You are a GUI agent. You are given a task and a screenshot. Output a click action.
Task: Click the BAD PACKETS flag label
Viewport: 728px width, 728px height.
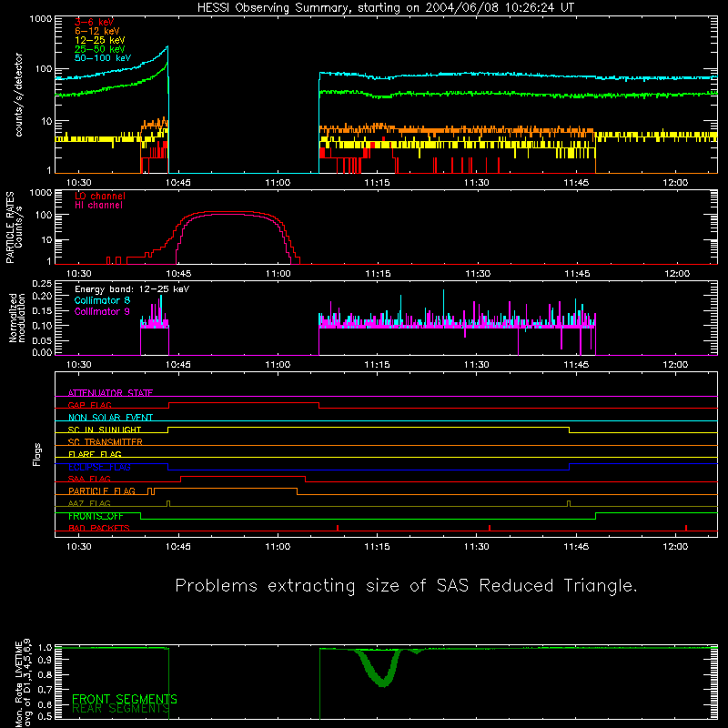pos(99,529)
